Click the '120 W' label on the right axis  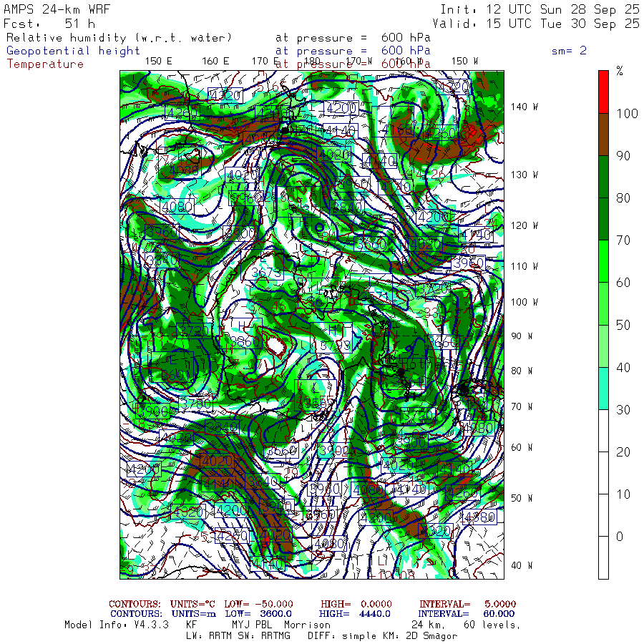[x=525, y=226]
